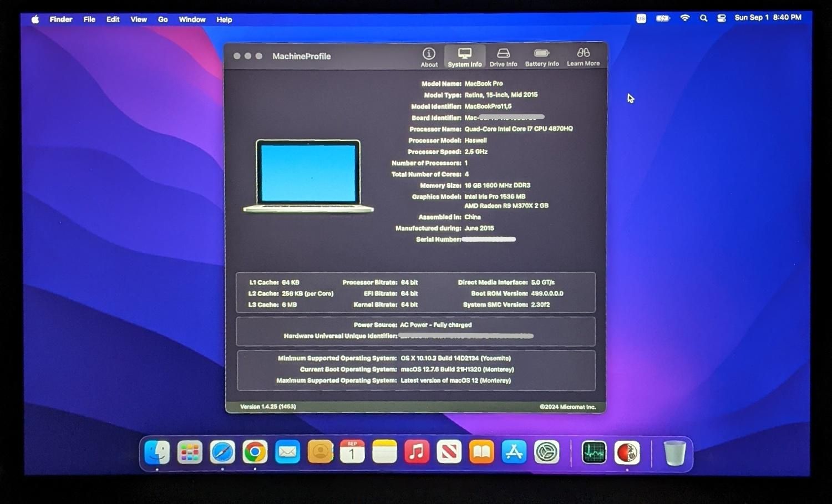Viewport: 832px width, 504px height.
Task: Open Activity Monitor from the Dock
Action: click(x=594, y=452)
